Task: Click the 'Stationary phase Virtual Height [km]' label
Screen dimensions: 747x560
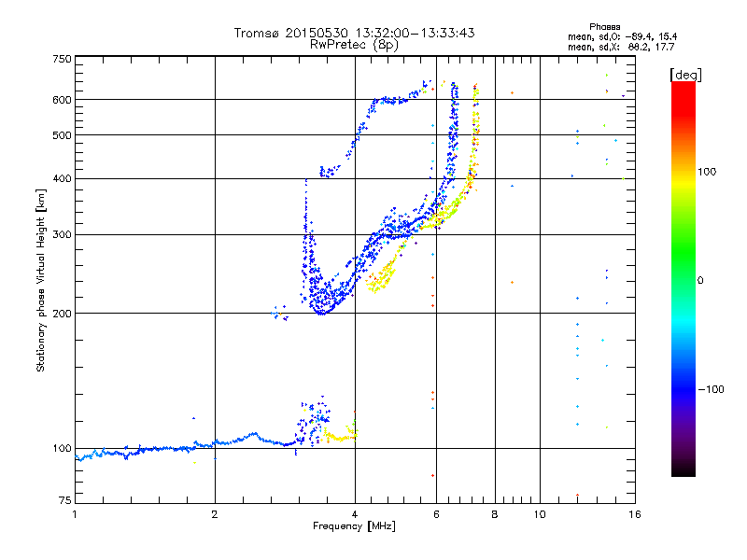Action: coord(41,280)
